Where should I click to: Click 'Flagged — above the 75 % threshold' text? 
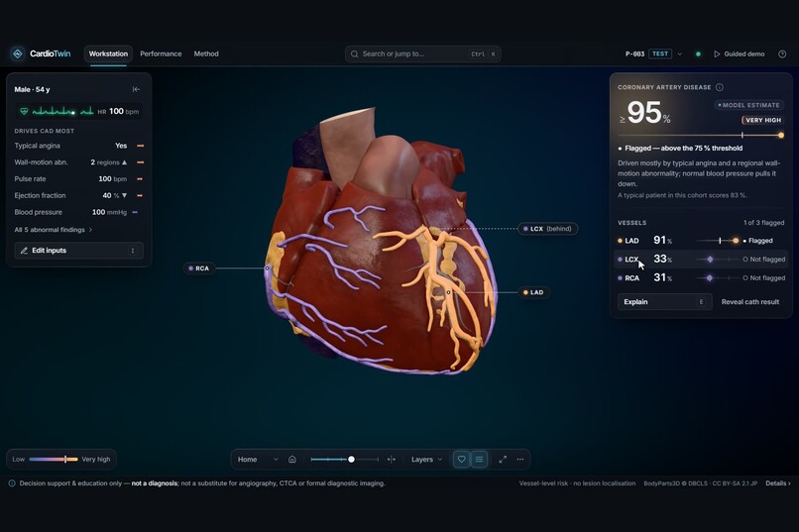click(x=683, y=149)
